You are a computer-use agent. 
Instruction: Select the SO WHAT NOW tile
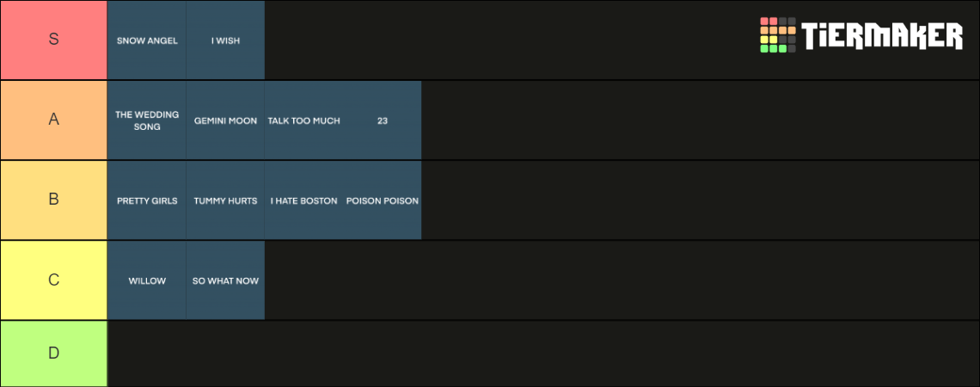pos(225,280)
